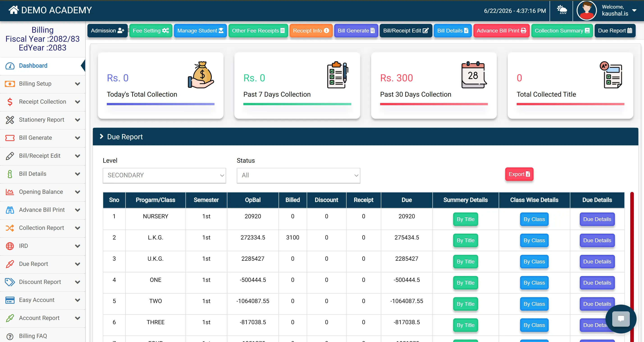Expand the Billing Setup chevron

coord(78,84)
